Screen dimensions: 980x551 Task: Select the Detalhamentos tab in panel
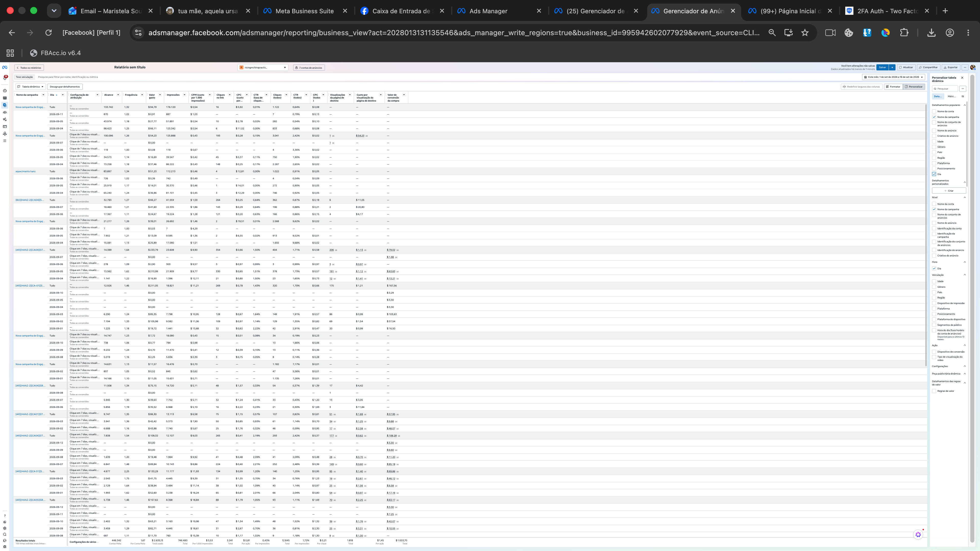(938, 97)
